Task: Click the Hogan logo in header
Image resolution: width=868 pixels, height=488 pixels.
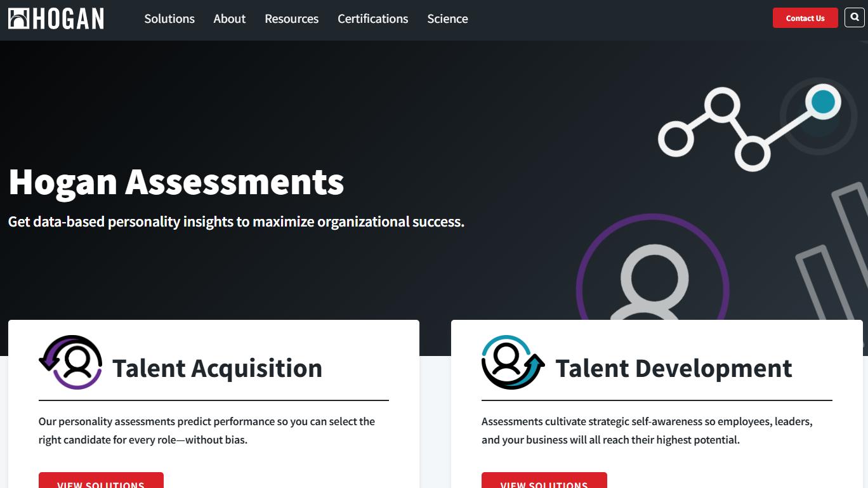Action: 56,19
